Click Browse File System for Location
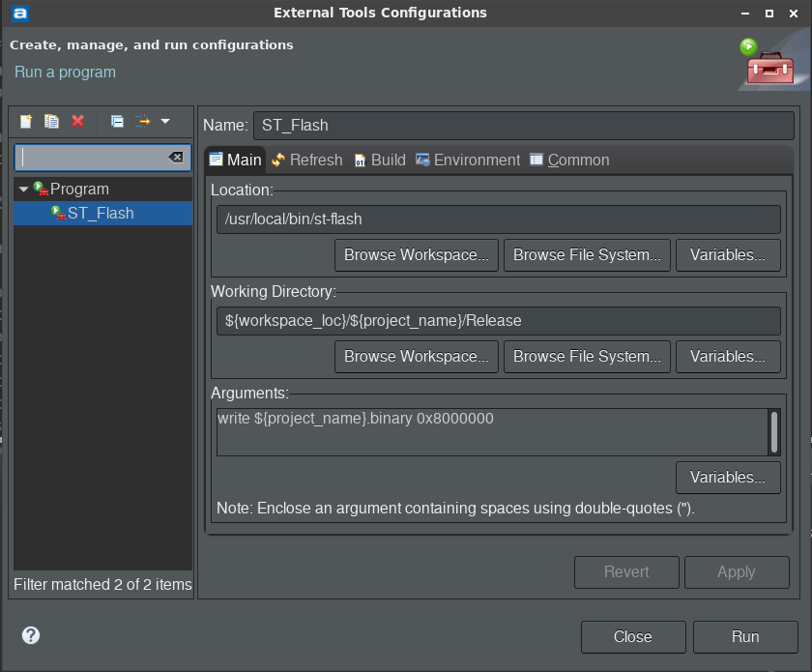Screen dimensions: 812x672 click(587, 255)
